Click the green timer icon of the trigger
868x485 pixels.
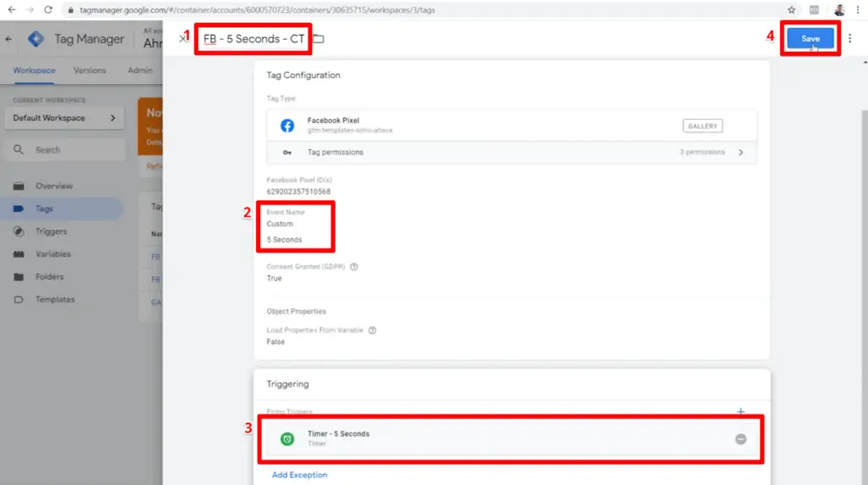click(x=287, y=439)
